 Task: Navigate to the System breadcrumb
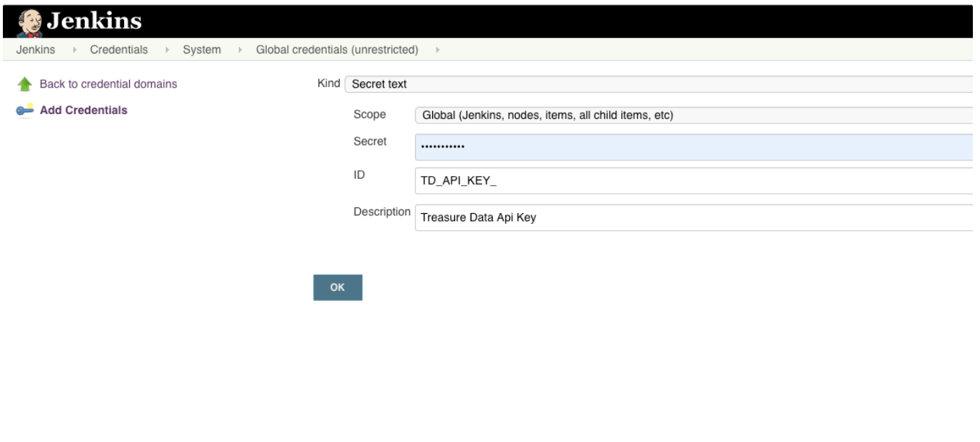[x=202, y=50]
